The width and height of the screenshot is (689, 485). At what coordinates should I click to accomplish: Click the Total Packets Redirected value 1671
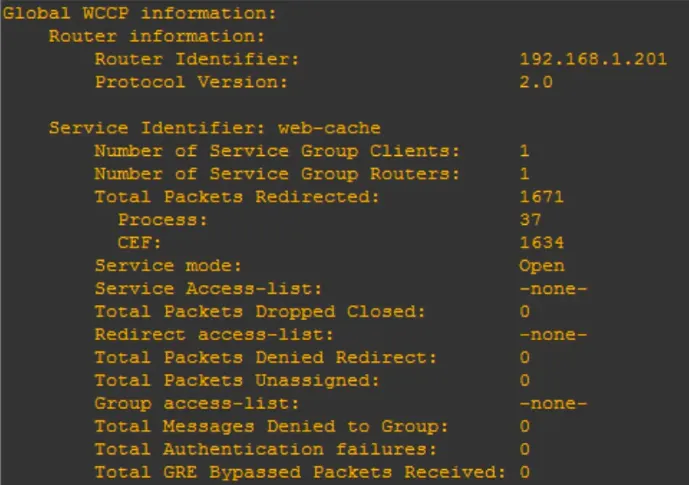click(541, 197)
